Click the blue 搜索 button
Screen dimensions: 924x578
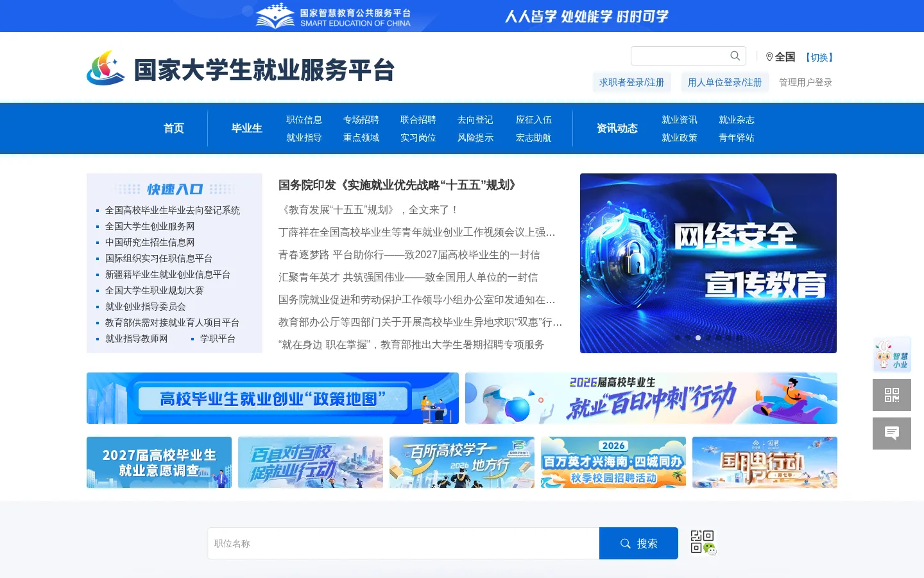coord(638,543)
